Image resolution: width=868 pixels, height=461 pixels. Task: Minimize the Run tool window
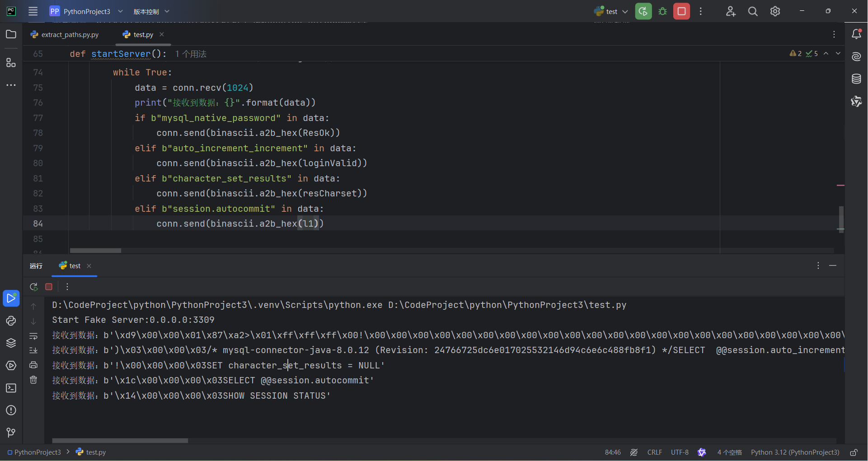[x=833, y=265]
